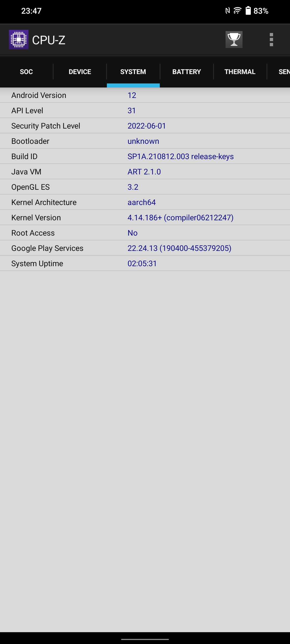Open the three-dot overflow menu
290x644 pixels.
tap(271, 40)
